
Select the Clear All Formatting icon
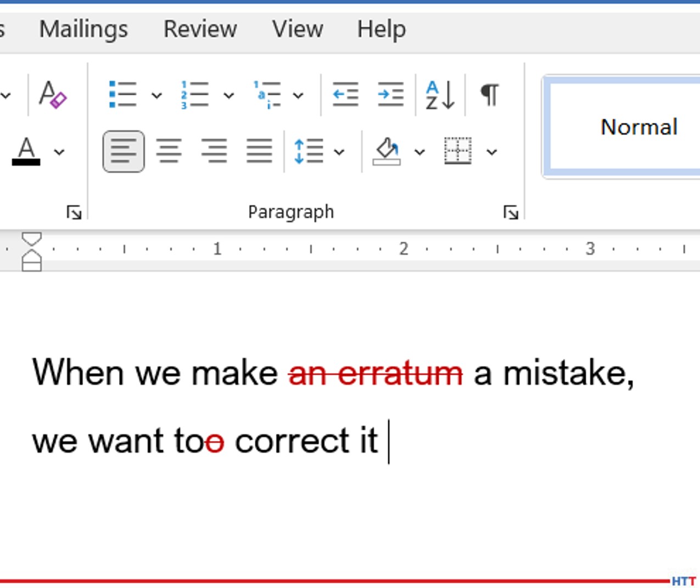point(52,96)
